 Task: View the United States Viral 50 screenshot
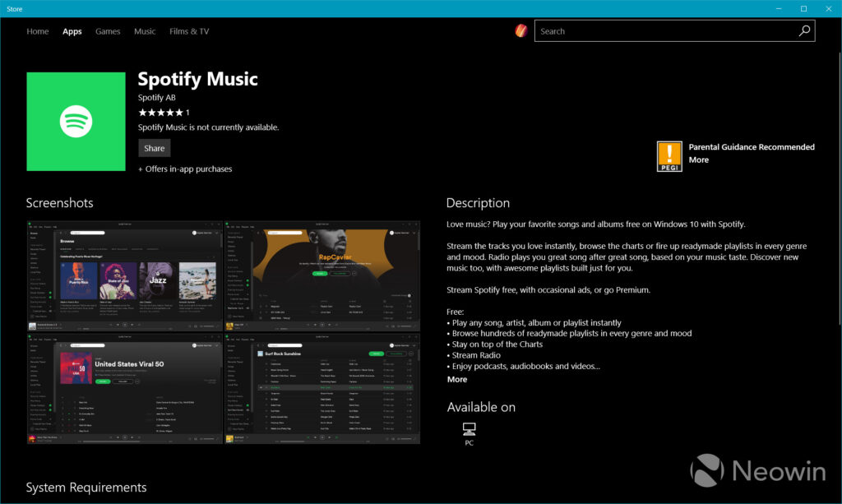124,389
